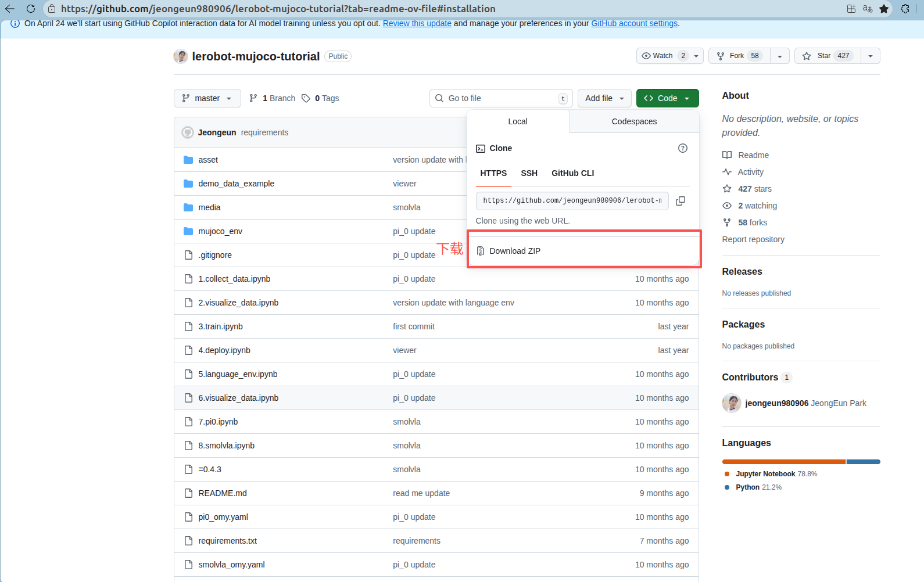Image resolution: width=924 pixels, height=582 pixels.
Task: Expand the Fork options dropdown arrow
Action: 780,56
